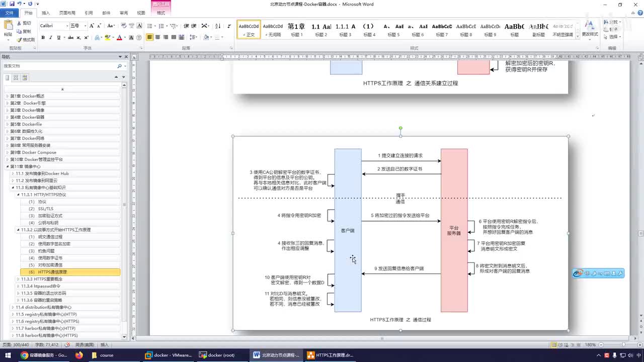Toggle subscript formatting

[x=78, y=38]
